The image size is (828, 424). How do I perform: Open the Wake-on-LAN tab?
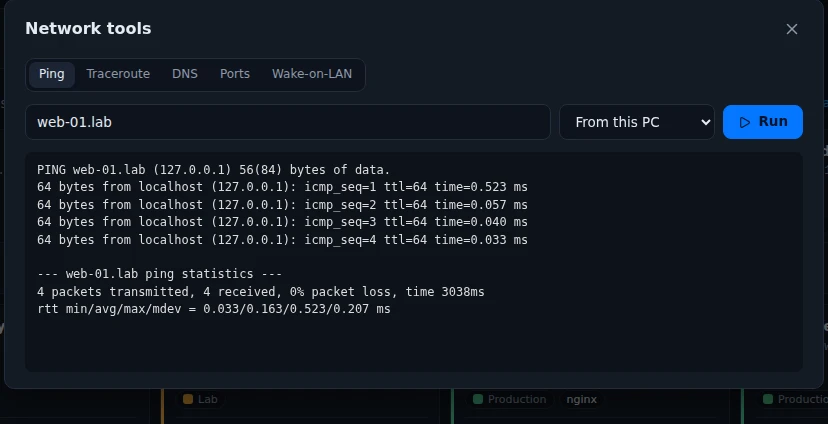click(312, 74)
